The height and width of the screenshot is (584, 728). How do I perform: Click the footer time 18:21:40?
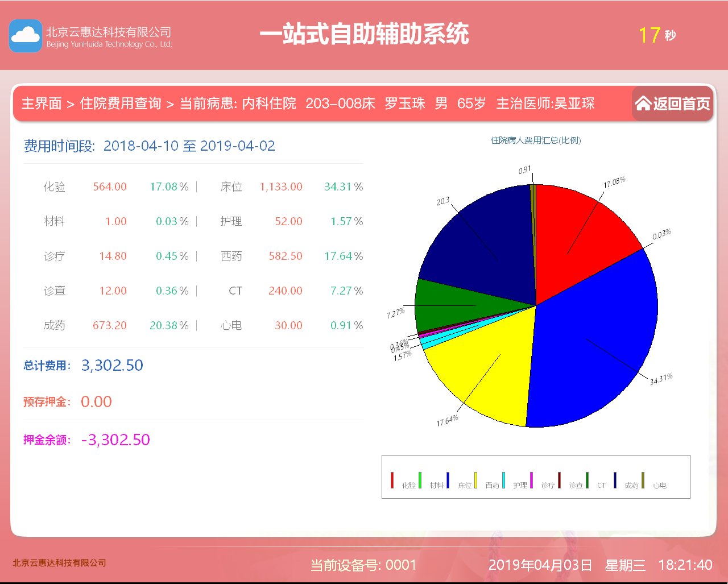pyautogui.click(x=685, y=565)
